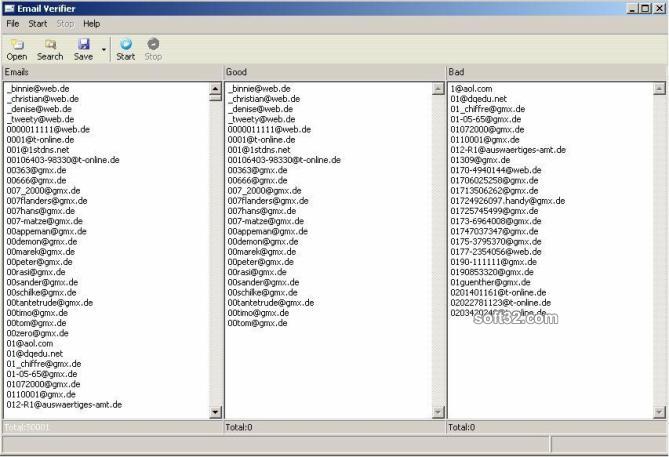This screenshot has height=457, width=669.
Task: Click the Bad column header
Action: click(x=556, y=72)
